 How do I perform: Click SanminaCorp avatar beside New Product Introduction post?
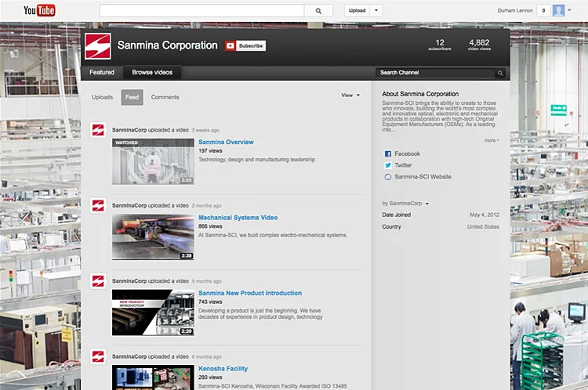click(x=98, y=281)
